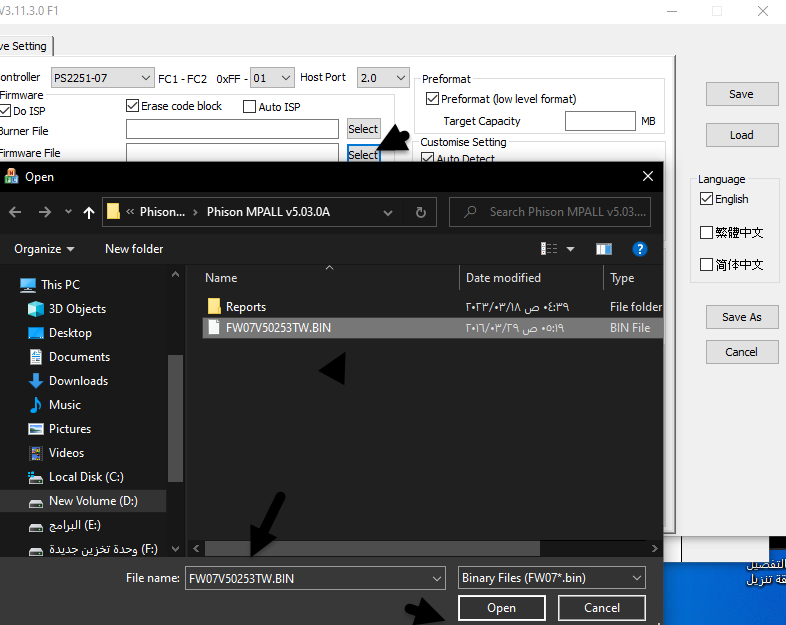Viewport: 786px width, 625px height.
Task: Enable the Auto ISP checkbox
Action: point(249,107)
